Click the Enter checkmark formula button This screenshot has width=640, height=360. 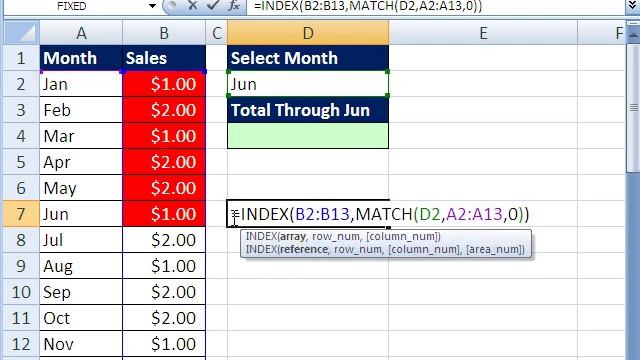click(x=212, y=6)
